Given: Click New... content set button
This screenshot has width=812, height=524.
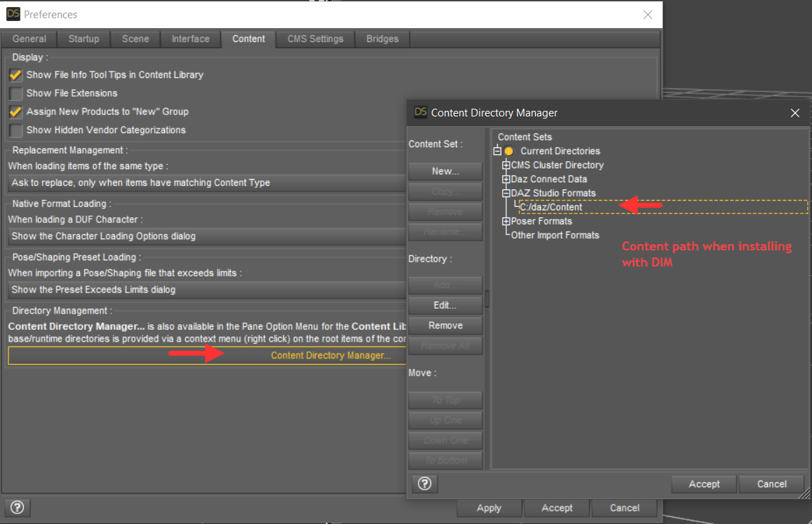Looking at the screenshot, I should click(x=445, y=171).
